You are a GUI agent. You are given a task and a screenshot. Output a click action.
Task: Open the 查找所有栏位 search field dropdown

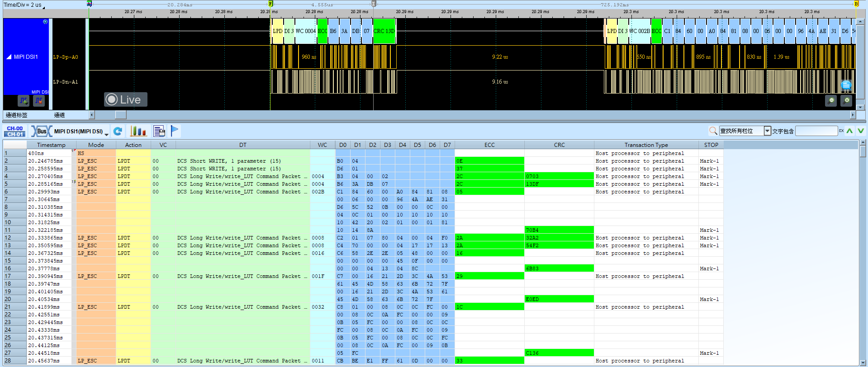click(767, 131)
